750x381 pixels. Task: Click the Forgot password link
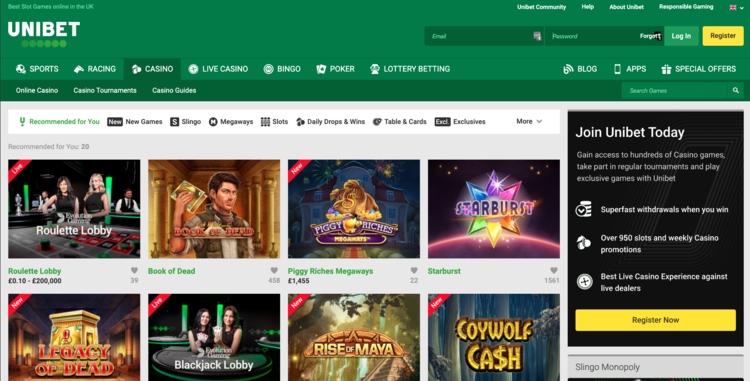coord(651,36)
